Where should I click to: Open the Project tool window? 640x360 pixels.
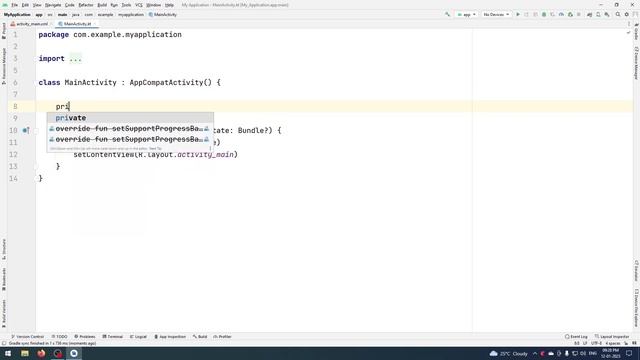4,31
